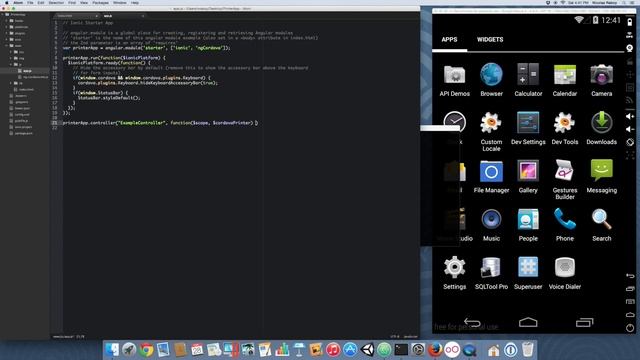Open the Atom File menu
The height and width of the screenshot is (360, 640).
[30, 3]
